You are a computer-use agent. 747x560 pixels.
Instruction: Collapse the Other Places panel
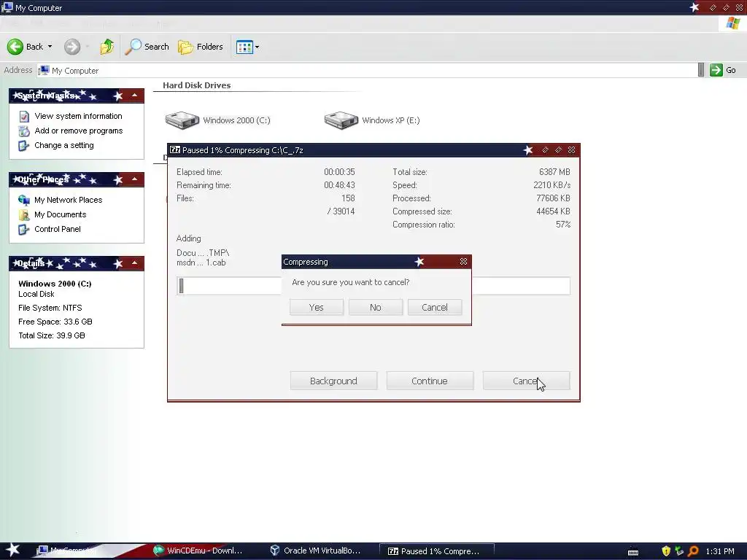134,179
